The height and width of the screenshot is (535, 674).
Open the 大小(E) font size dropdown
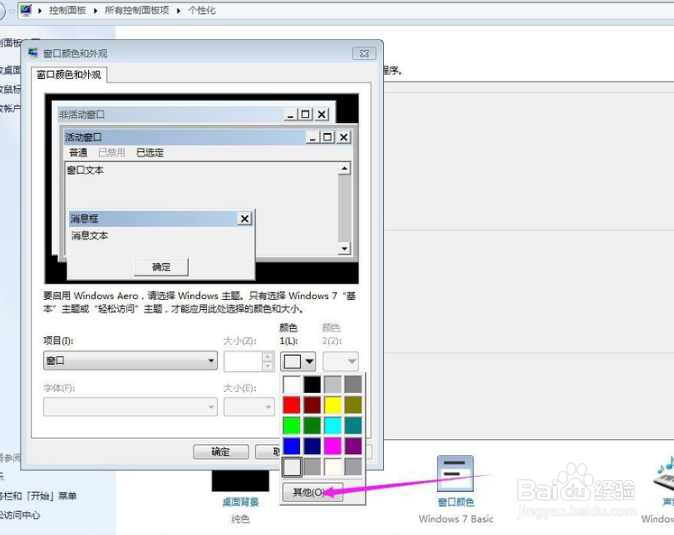[x=249, y=407]
